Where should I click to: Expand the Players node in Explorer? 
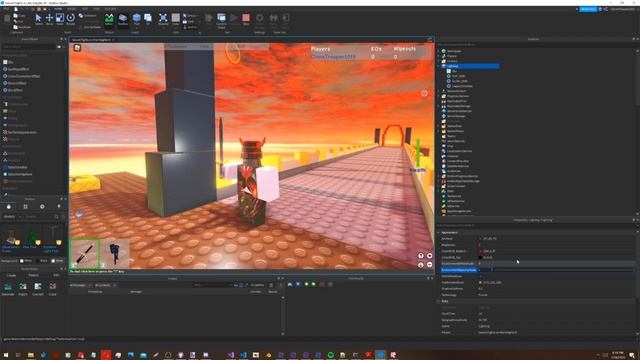tap(439, 56)
